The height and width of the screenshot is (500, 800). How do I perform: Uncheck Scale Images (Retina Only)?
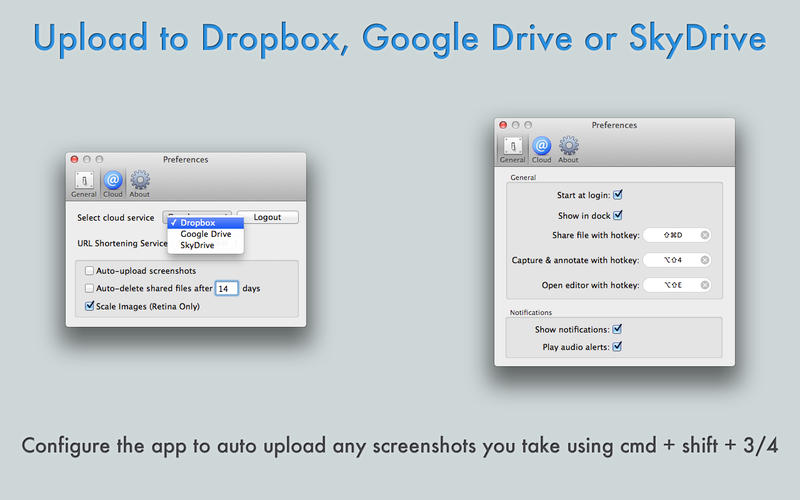click(x=89, y=306)
